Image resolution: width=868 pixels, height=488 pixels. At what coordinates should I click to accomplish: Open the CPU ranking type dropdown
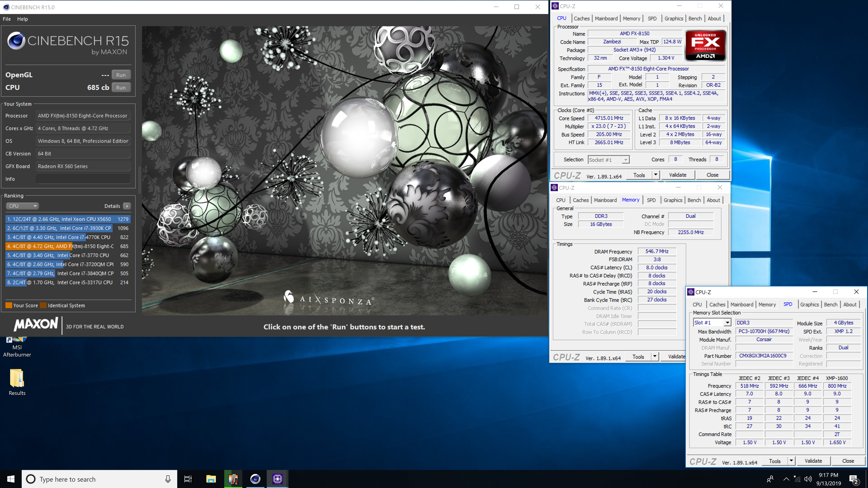pyautogui.click(x=22, y=206)
